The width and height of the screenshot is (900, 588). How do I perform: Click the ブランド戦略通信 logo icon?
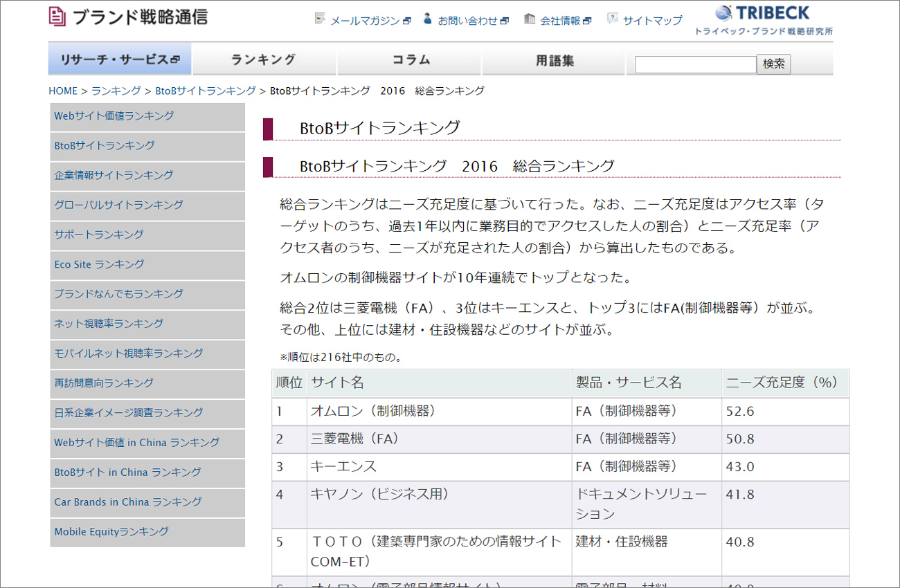tap(57, 17)
